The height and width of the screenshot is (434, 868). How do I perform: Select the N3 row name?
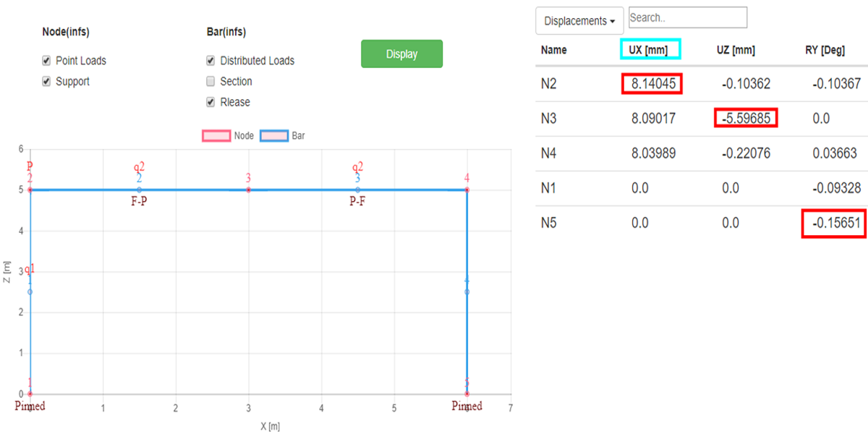point(548,119)
